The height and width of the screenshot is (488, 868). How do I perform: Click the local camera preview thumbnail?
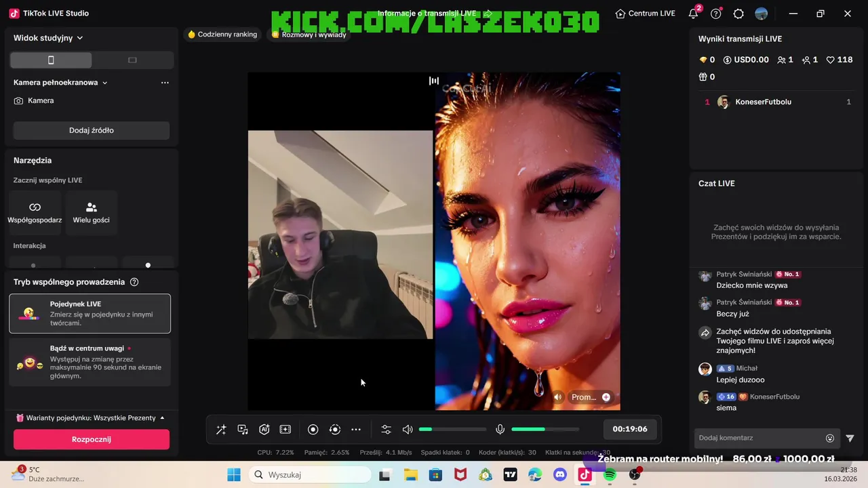[340, 235]
